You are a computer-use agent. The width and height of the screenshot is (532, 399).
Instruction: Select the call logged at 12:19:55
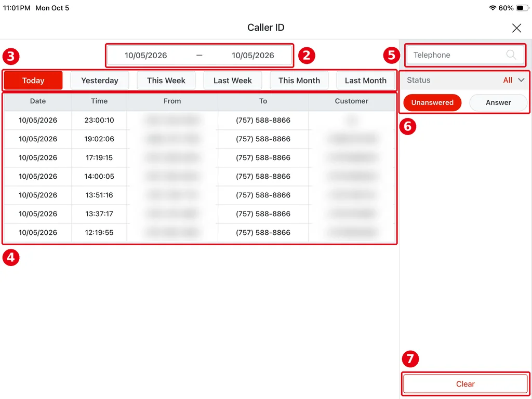pos(199,232)
